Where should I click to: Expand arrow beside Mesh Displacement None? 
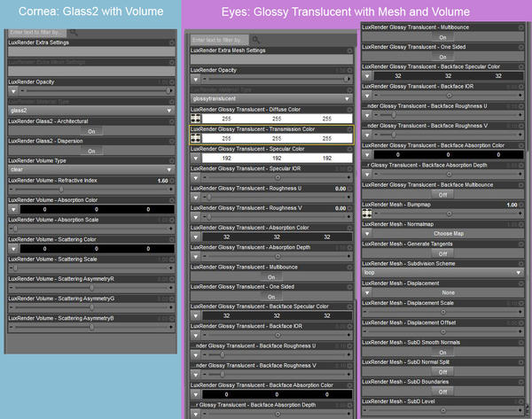click(x=367, y=292)
